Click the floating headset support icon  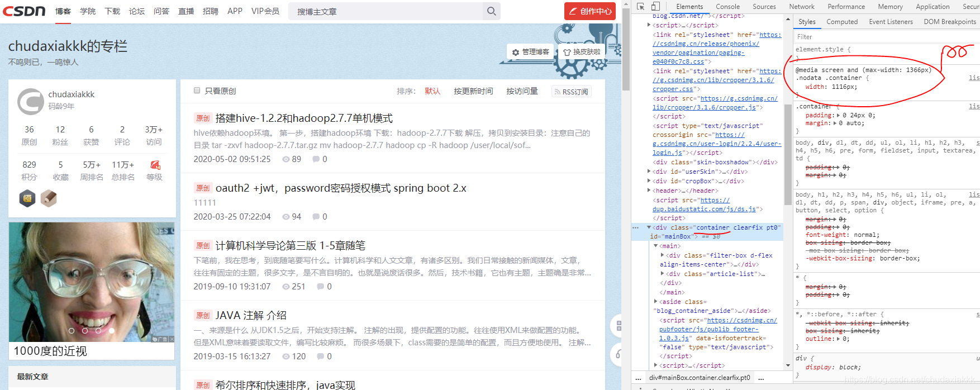point(618,354)
